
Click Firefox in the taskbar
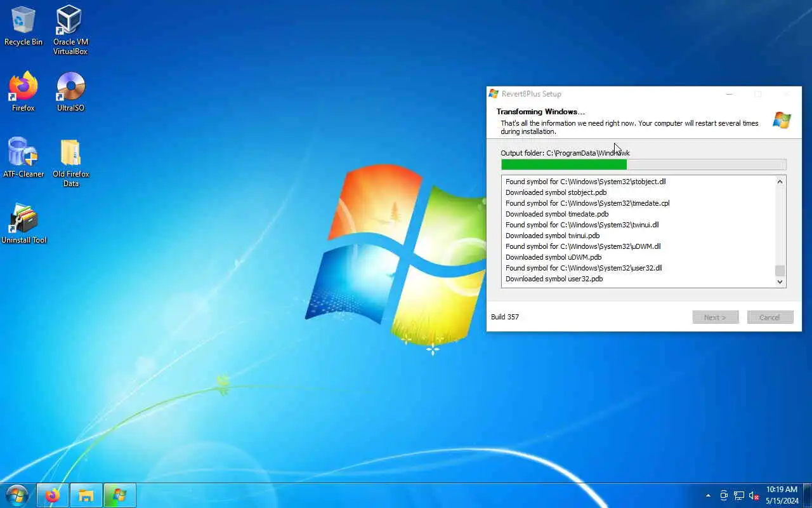52,495
